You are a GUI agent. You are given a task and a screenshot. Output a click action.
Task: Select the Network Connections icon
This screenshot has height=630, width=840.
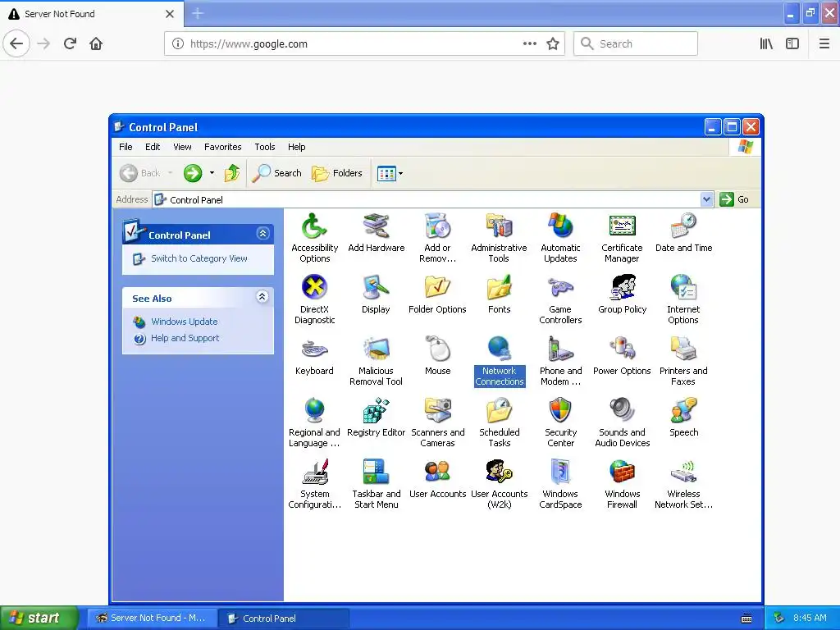pyautogui.click(x=500, y=361)
